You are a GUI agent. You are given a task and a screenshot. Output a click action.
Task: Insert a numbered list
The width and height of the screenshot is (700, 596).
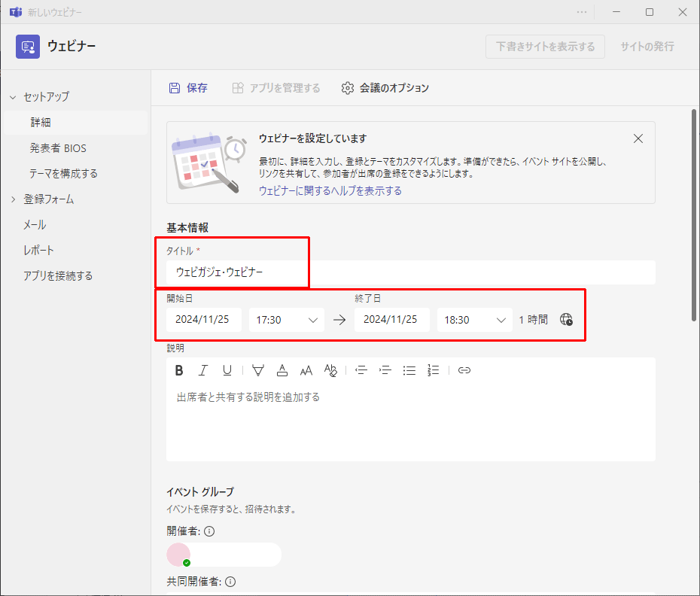pyautogui.click(x=433, y=370)
